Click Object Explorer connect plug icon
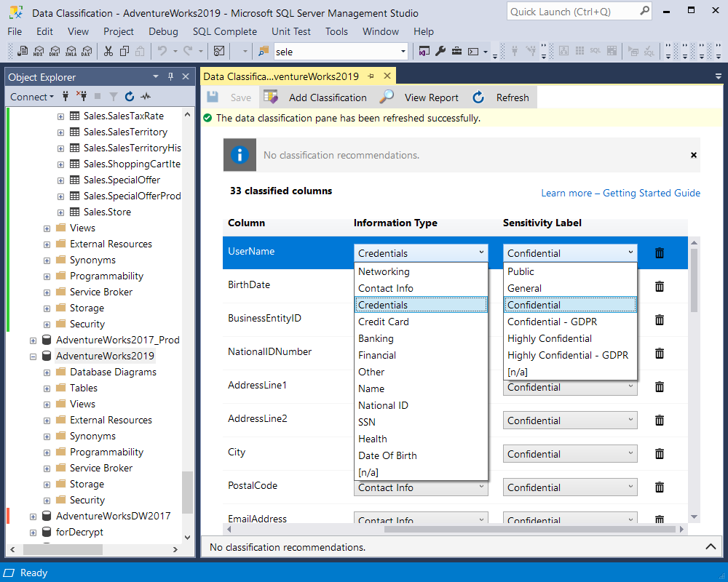728x582 pixels. coord(66,97)
